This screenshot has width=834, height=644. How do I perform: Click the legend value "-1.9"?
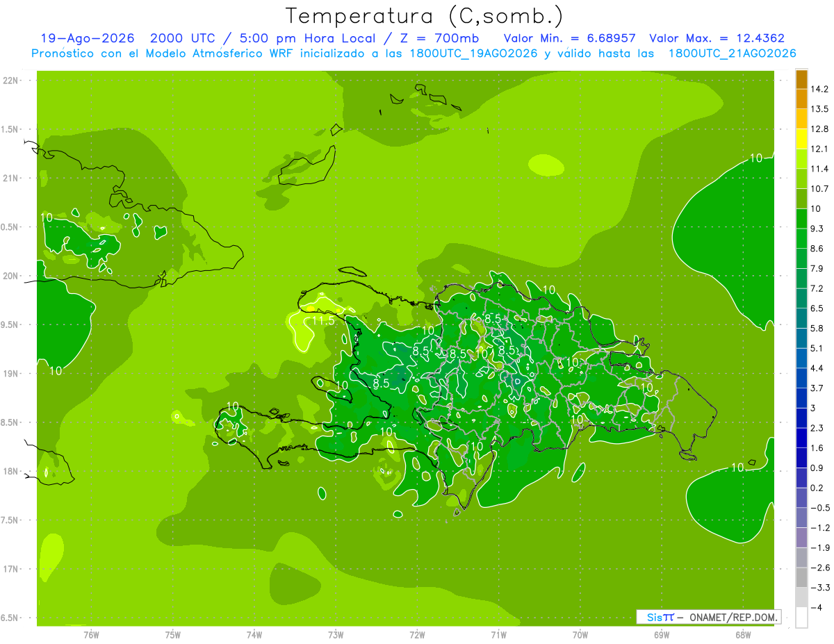coord(819,547)
